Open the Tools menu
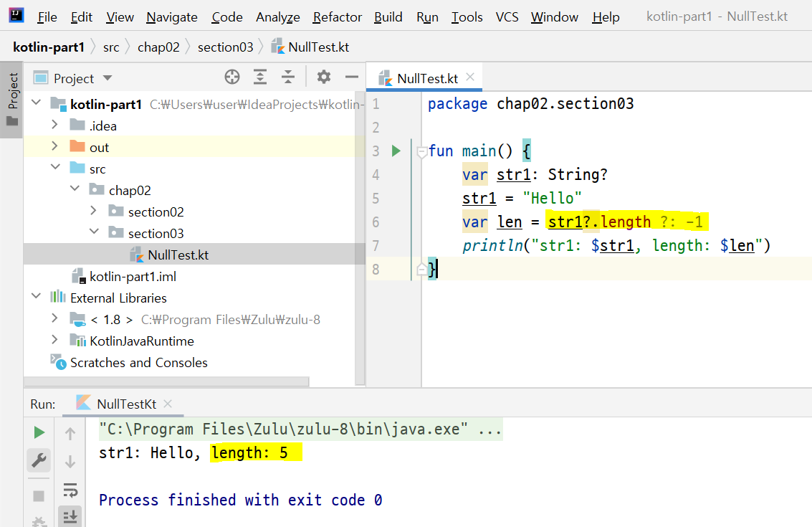Screen dimensions: 812x527 (x=467, y=17)
